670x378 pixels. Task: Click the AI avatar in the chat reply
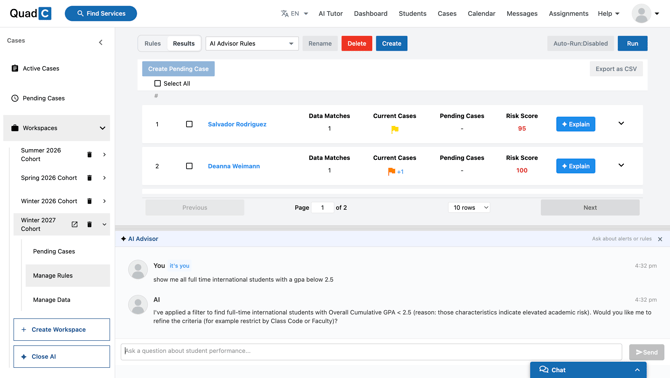pyautogui.click(x=138, y=305)
